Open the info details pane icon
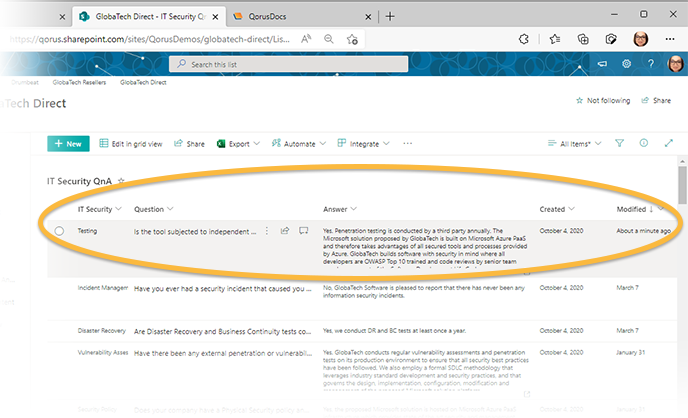This screenshot has height=418, width=688. pos(644,144)
